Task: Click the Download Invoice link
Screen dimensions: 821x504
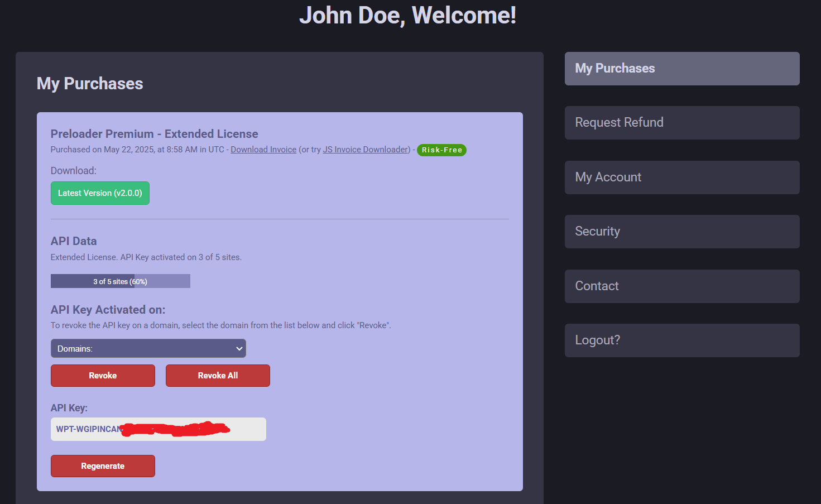Action: click(263, 150)
